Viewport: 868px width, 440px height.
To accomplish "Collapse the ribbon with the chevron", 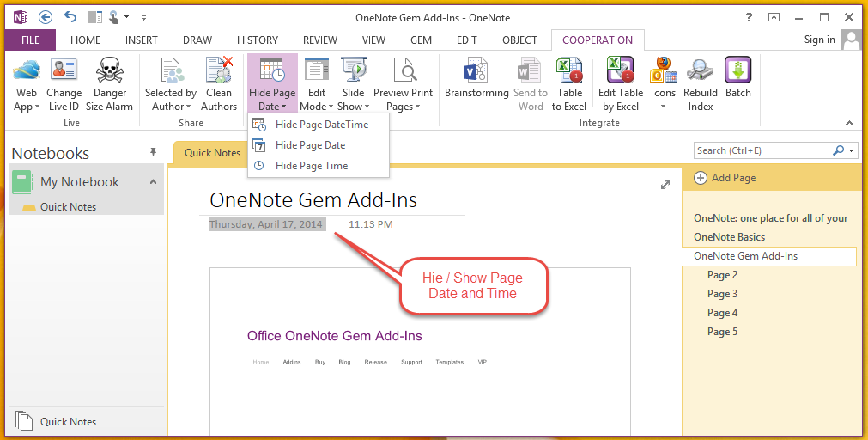I will point(850,123).
